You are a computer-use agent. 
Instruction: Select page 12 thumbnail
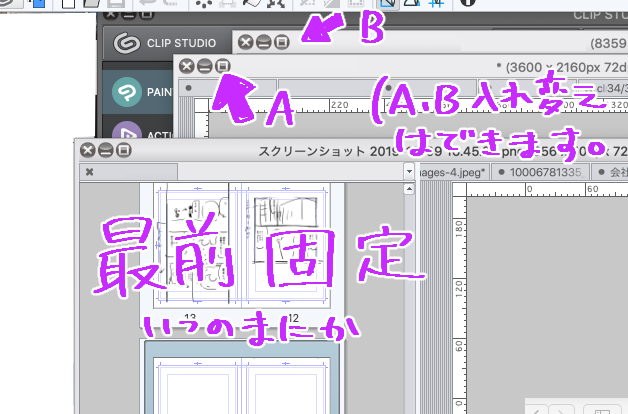[x=286, y=246]
